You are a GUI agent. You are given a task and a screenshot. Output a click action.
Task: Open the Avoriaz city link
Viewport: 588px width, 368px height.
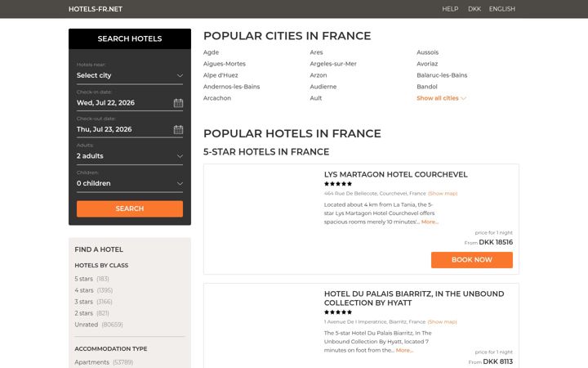427,64
